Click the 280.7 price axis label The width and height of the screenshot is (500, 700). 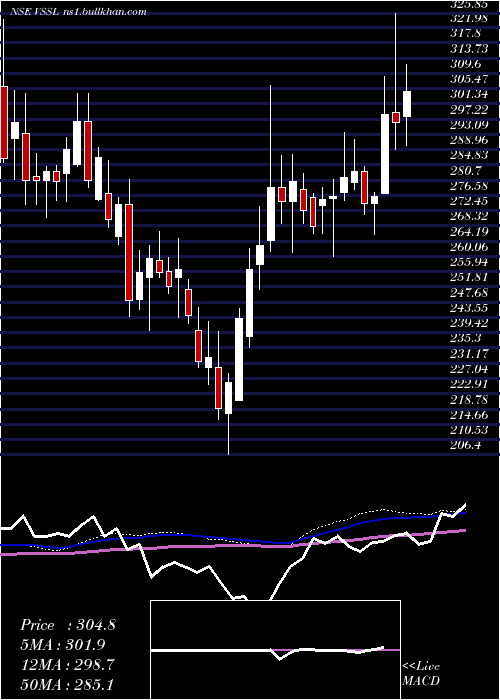click(x=465, y=171)
